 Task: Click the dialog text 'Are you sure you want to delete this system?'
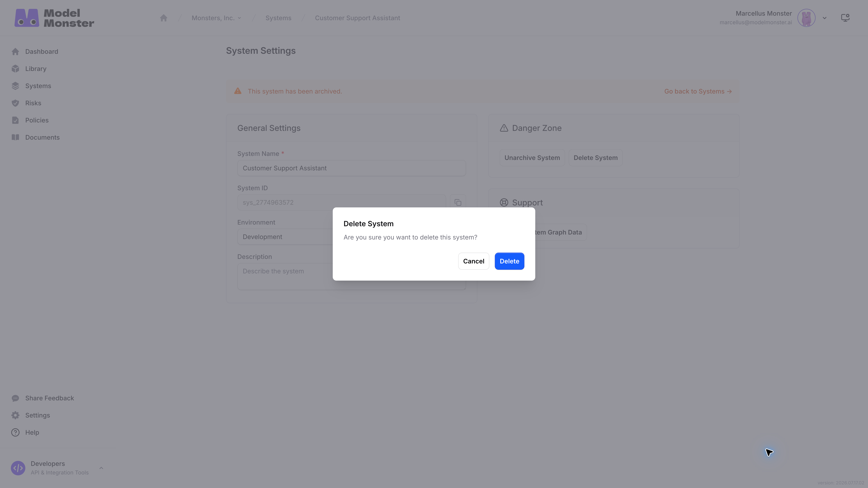410,237
